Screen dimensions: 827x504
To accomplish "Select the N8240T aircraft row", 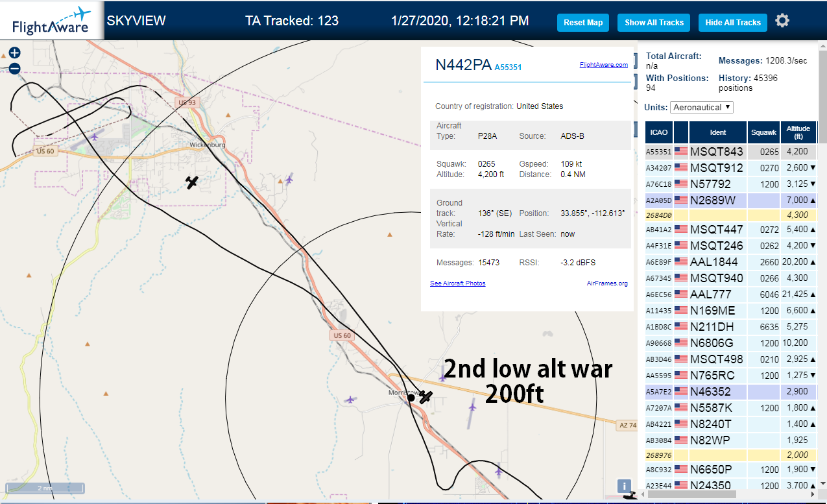I will click(x=731, y=424).
